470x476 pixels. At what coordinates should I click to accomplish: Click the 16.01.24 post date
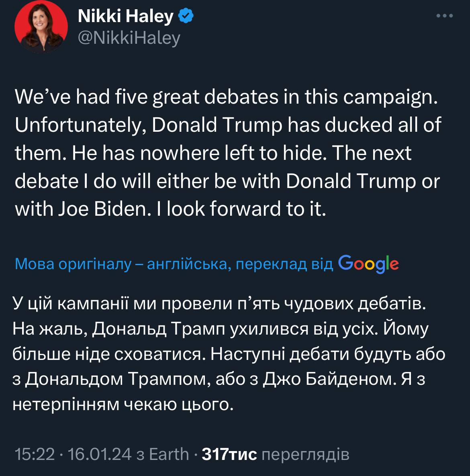(x=100, y=454)
